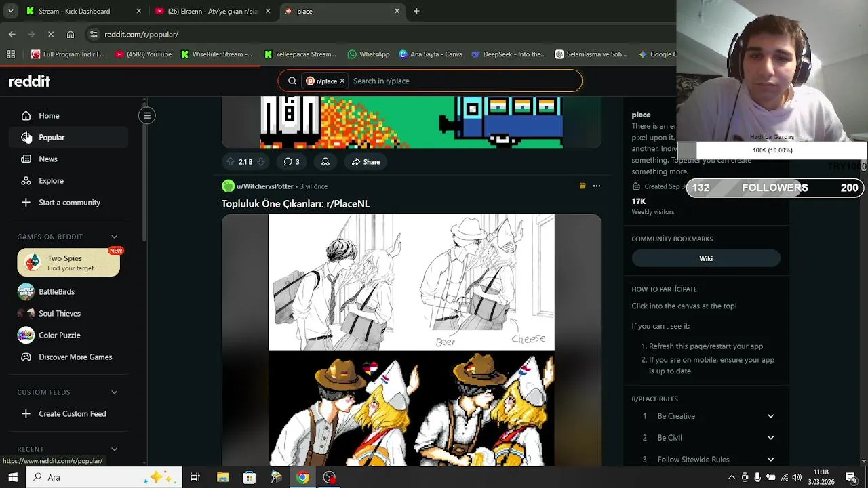Viewport: 868px width, 488px height.
Task: Click the search magnifier icon
Action: 292,81
